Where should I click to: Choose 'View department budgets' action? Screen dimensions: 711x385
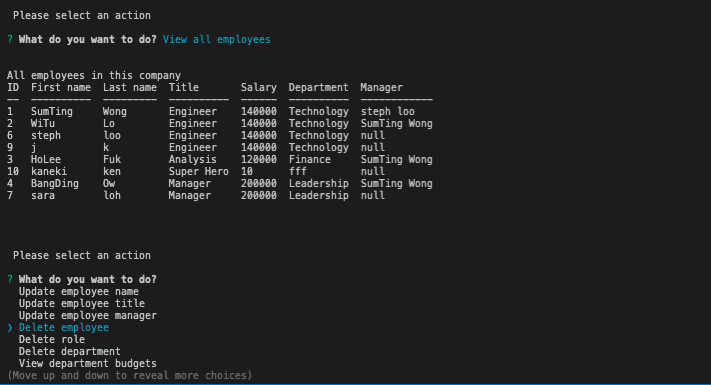[88, 364]
